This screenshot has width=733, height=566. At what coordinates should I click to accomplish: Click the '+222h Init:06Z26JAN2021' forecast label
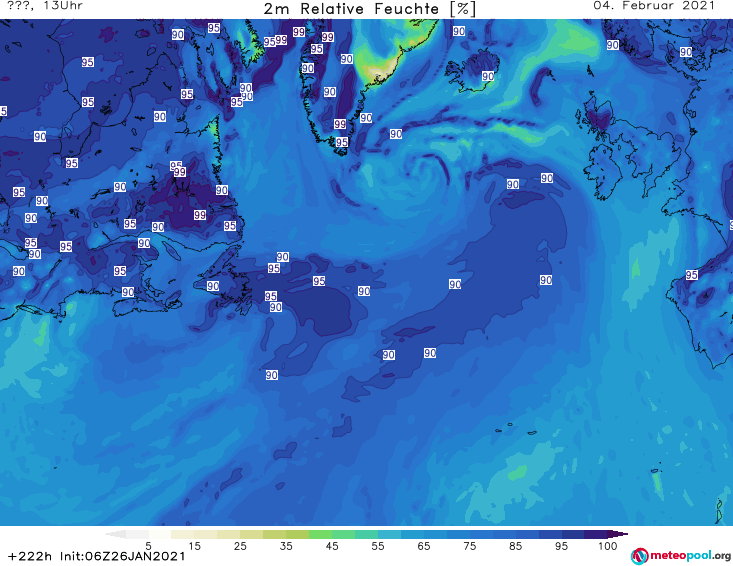97,556
